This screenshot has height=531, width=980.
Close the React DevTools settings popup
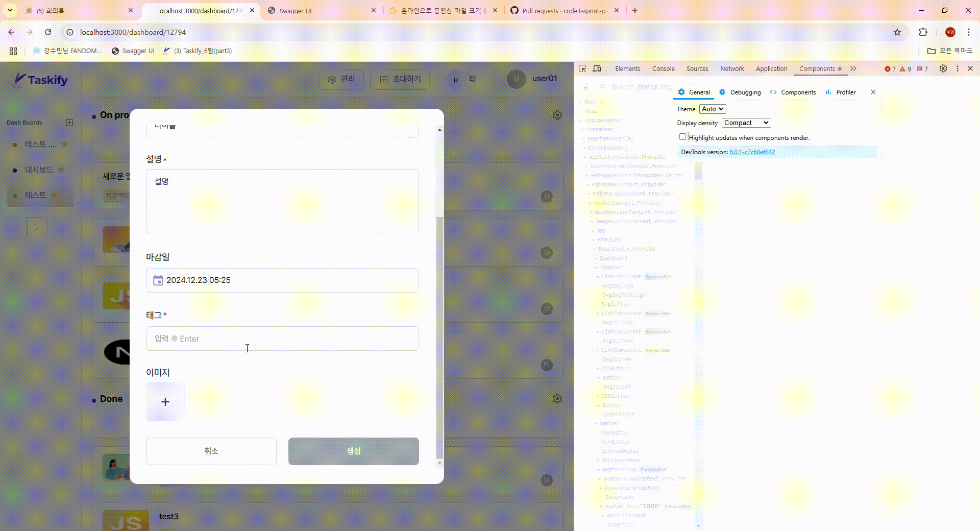(x=873, y=92)
